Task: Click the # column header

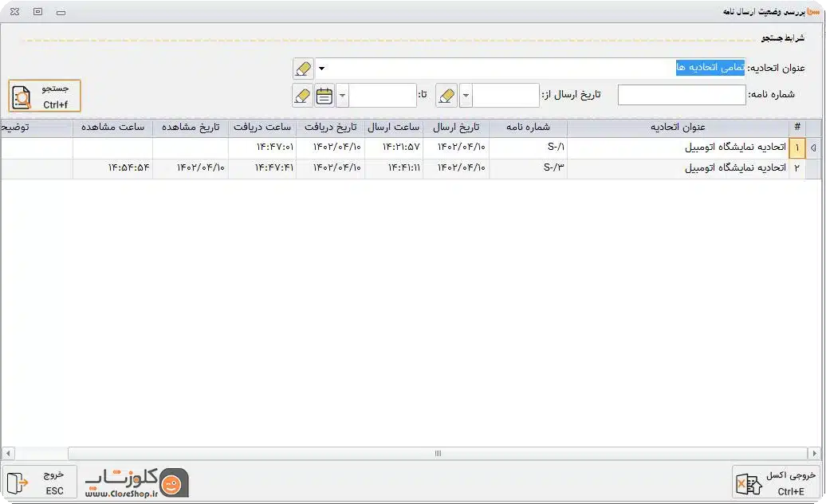Action: pos(797,128)
